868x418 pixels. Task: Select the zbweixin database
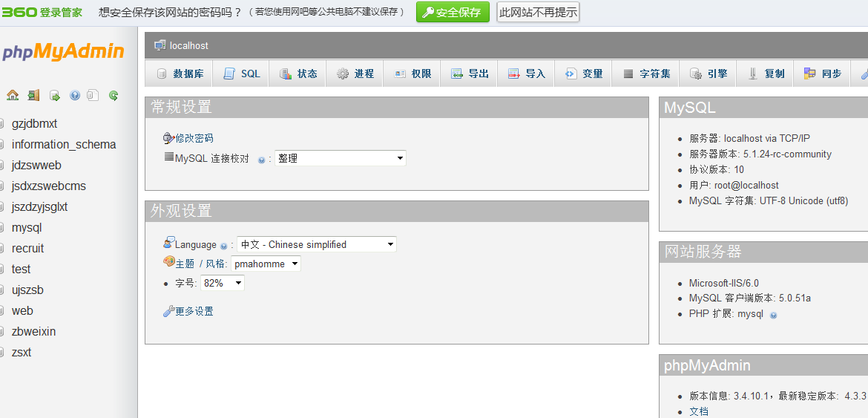(34, 332)
